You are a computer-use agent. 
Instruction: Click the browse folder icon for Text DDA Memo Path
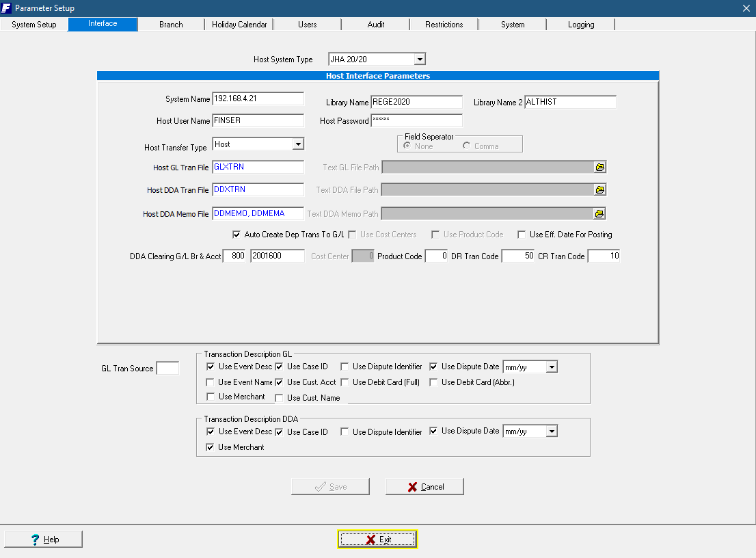point(599,214)
